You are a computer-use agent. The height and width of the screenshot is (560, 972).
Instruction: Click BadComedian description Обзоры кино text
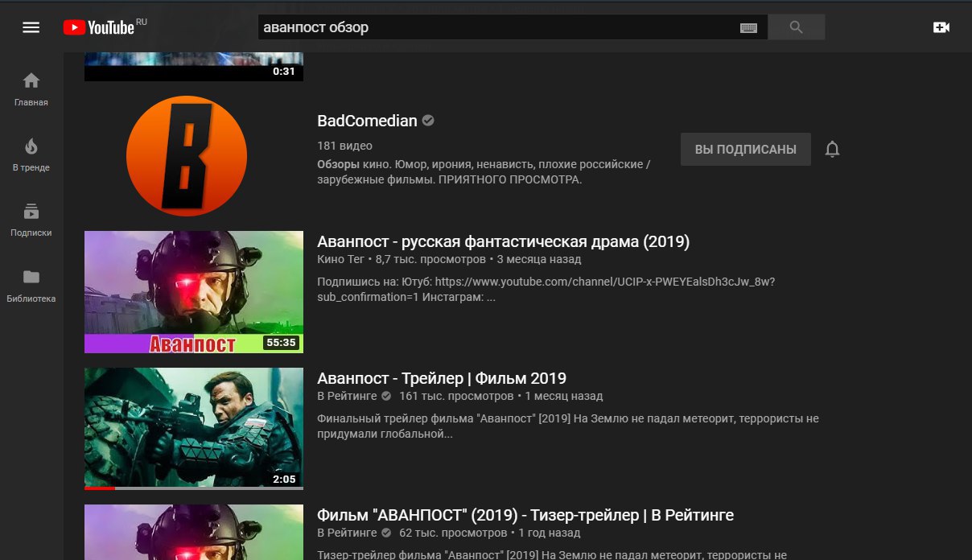pyautogui.click(x=484, y=171)
